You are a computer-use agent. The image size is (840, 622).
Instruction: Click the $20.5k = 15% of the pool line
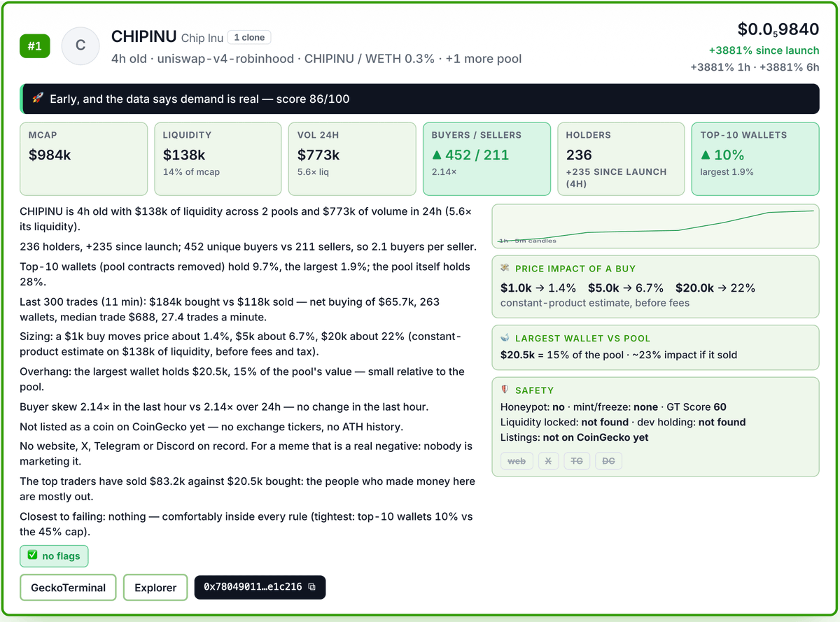tap(619, 355)
